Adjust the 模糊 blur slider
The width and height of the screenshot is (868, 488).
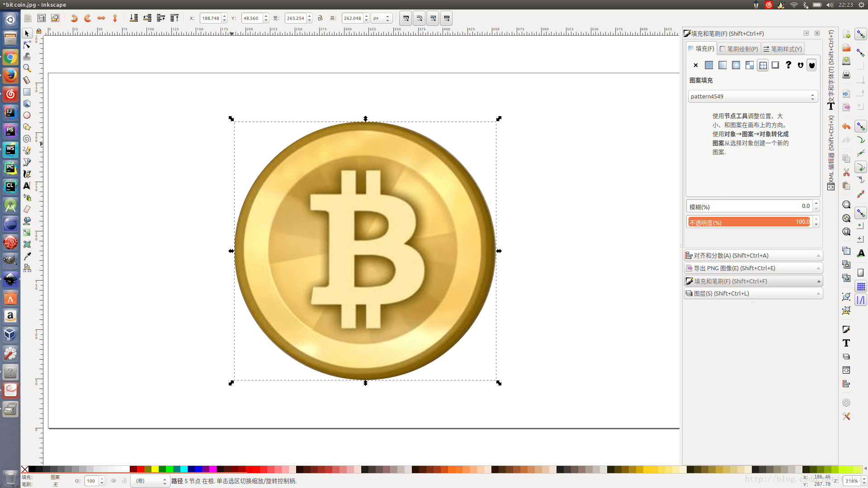749,206
